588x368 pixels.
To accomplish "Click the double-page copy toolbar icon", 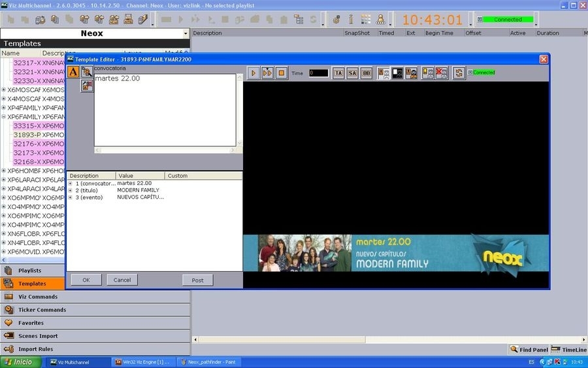I will (55, 19).
